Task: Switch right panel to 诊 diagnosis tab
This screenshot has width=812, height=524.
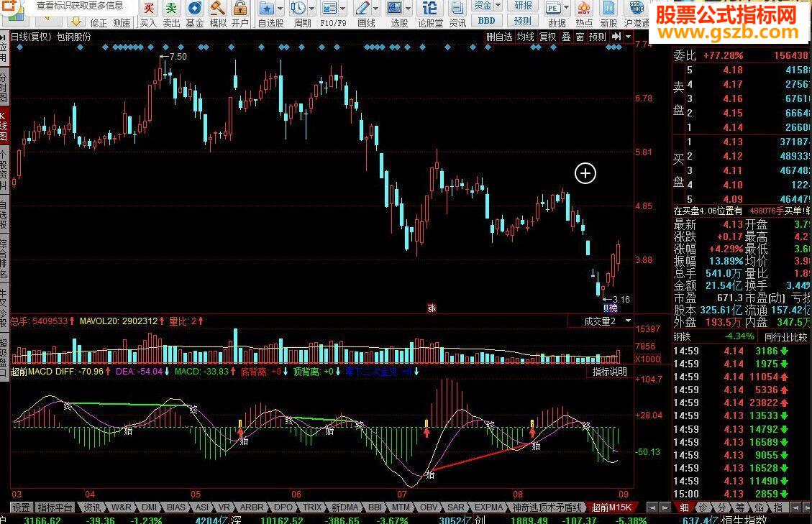Action: point(703,508)
